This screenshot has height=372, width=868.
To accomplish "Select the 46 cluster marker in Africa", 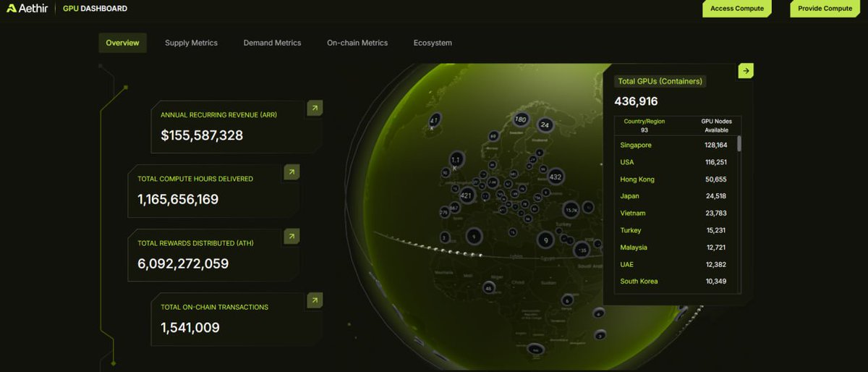I will (489, 288).
